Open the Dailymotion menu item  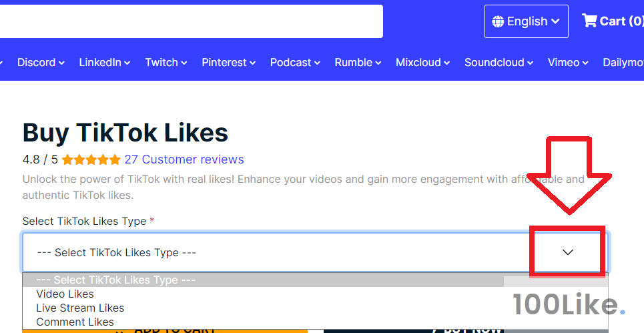[623, 63]
